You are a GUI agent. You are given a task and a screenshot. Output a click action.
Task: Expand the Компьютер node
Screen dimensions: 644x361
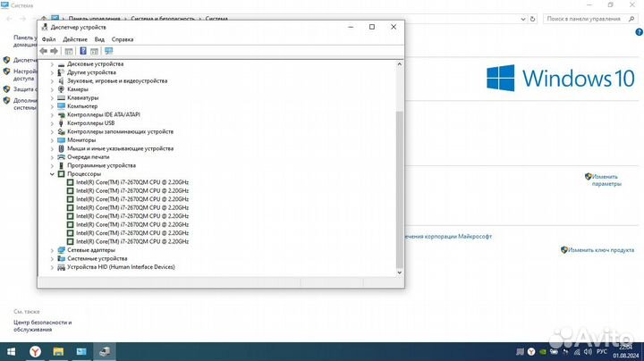[x=52, y=106]
